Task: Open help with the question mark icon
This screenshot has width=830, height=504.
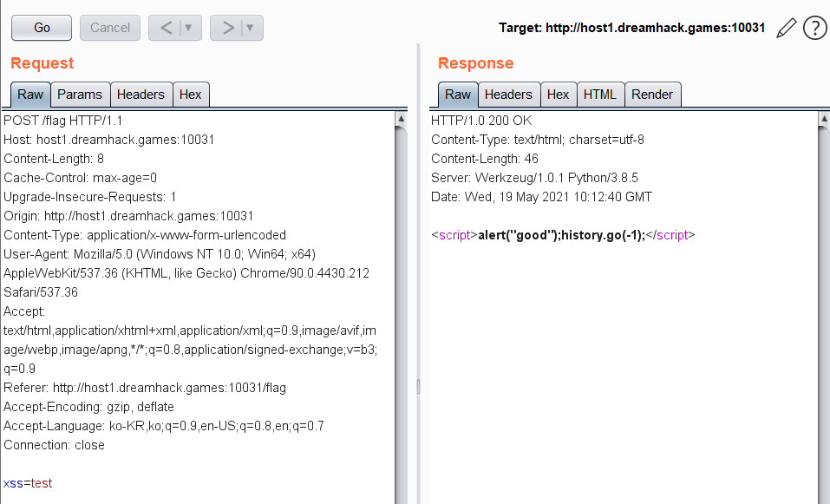Action: 814,28
